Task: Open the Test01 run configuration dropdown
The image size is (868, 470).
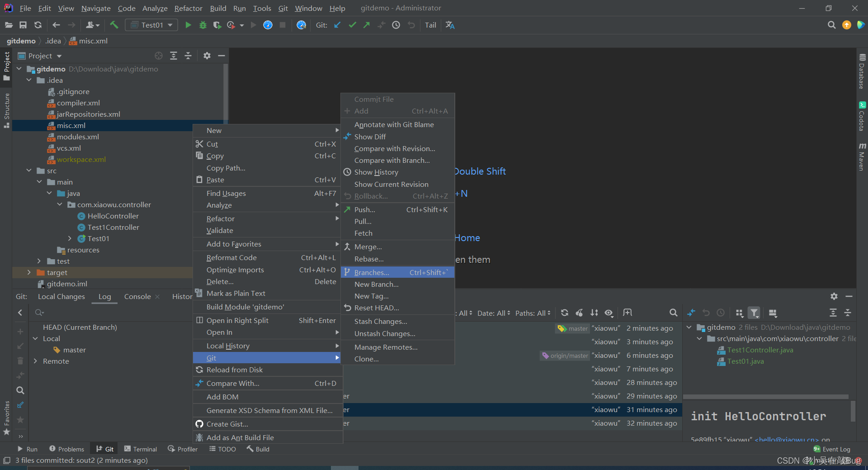Action: point(151,25)
